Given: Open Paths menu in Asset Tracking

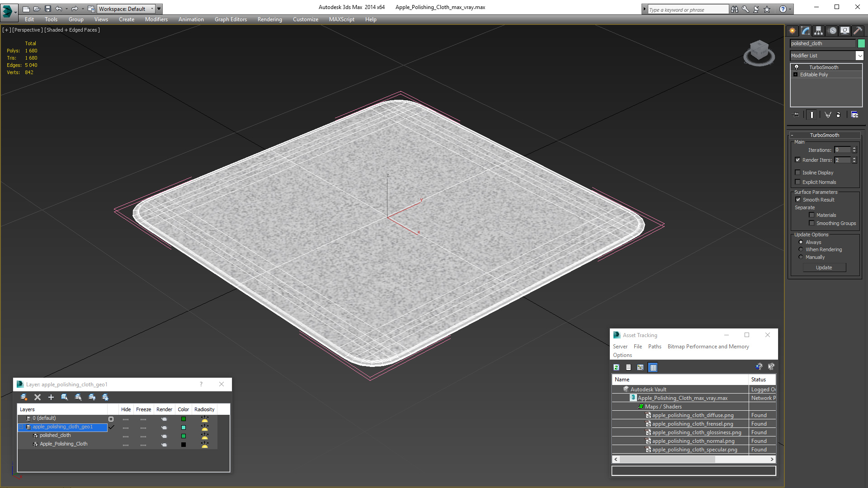Looking at the screenshot, I should (654, 347).
